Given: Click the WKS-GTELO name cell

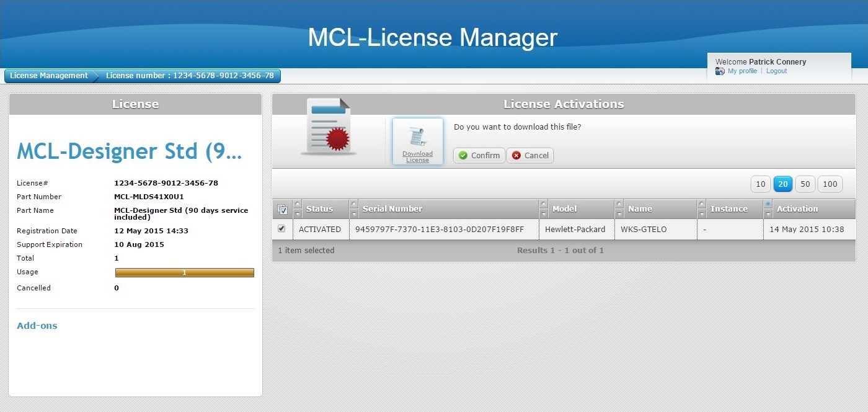Looking at the screenshot, I should coord(644,230).
